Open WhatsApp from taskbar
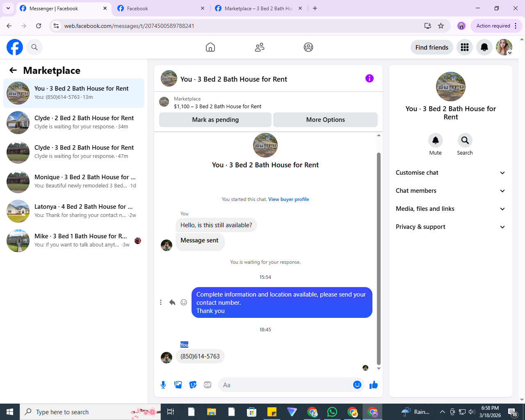525x420 pixels. click(332, 412)
